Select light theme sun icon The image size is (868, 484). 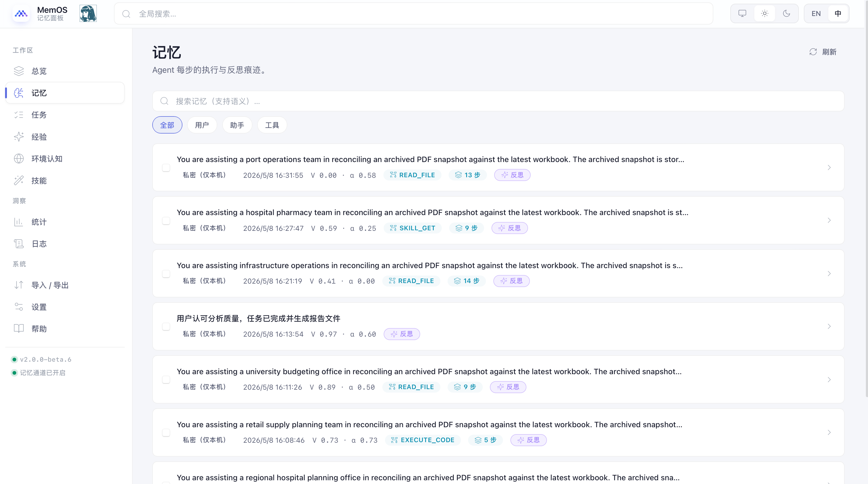[764, 14]
